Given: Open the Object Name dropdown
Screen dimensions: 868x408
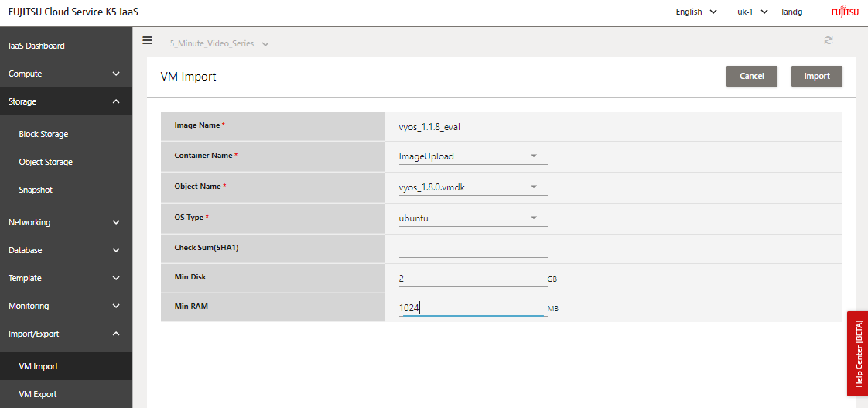Looking at the screenshot, I should (473, 187).
